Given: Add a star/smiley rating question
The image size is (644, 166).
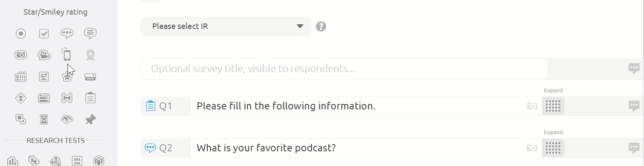Looking at the screenshot, I should pyautogui.click(x=67, y=77).
